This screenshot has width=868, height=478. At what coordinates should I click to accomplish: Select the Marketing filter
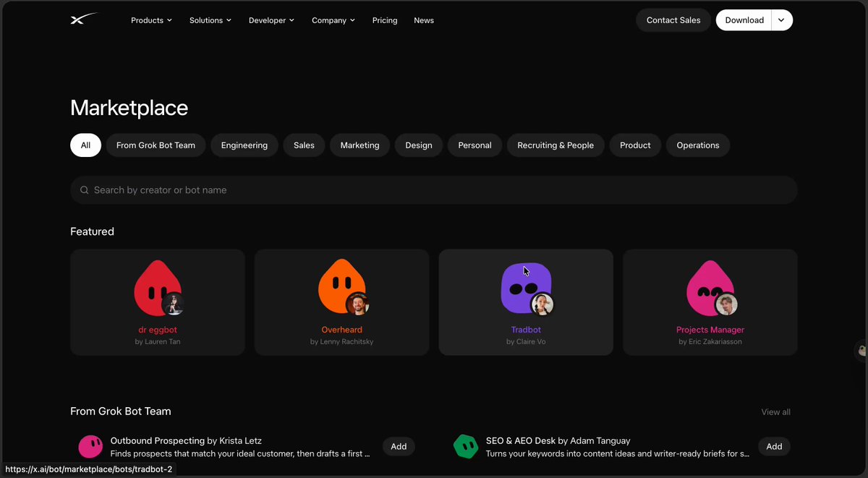tap(359, 145)
